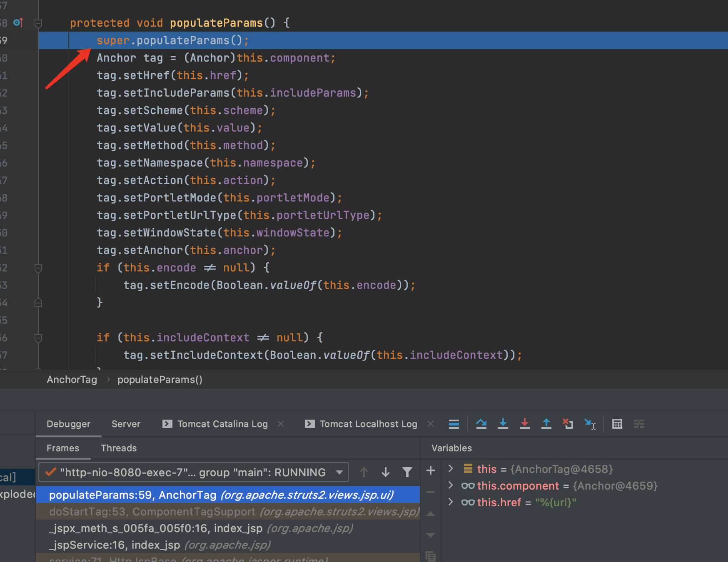Viewport: 728px width, 562px height.
Task: Click Tomcat Localhost Log tab icon
Action: [x=310, y=424]
